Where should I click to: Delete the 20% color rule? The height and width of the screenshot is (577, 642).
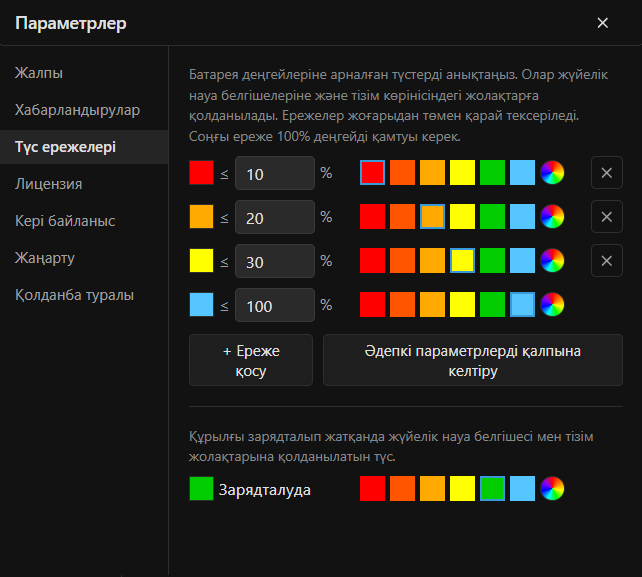coord(607,217)
